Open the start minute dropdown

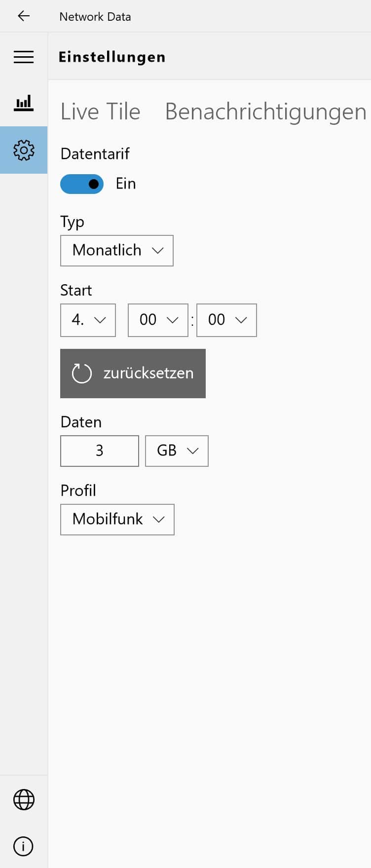coord(226,320)
